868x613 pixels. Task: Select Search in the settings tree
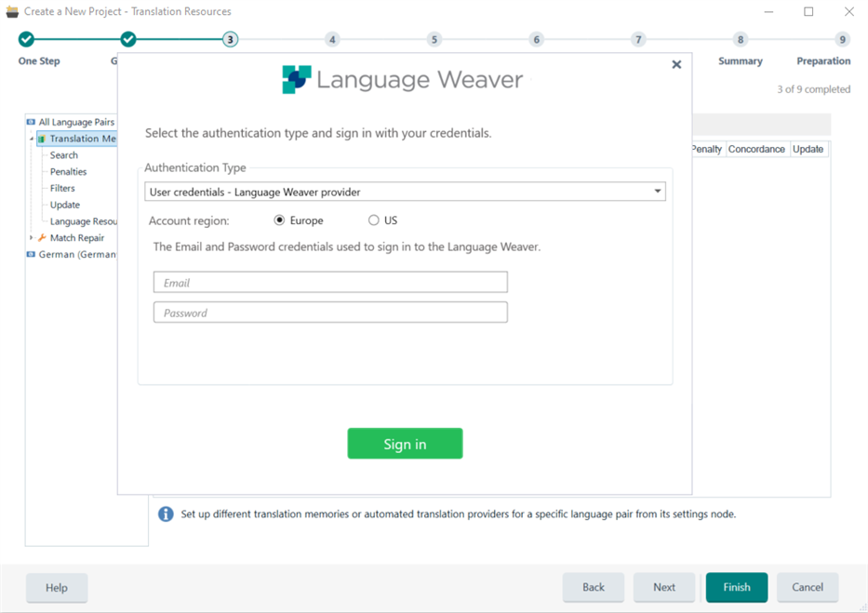tap(64, 155)
